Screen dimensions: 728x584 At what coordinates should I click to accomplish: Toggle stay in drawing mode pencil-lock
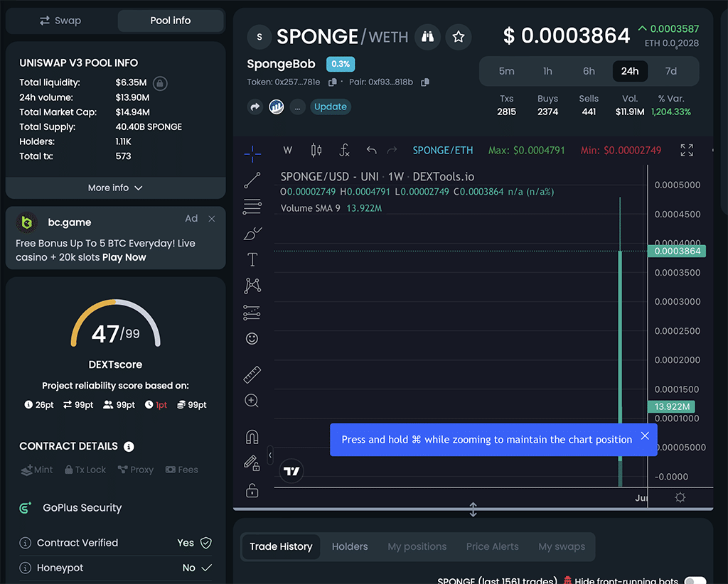point(252,463)
